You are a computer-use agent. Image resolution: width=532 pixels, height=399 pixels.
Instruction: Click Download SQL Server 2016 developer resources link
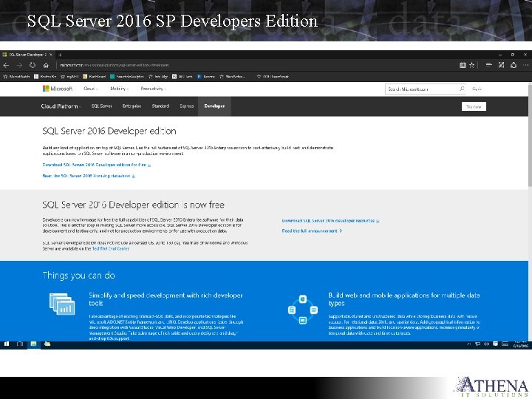tap(330, 221)
